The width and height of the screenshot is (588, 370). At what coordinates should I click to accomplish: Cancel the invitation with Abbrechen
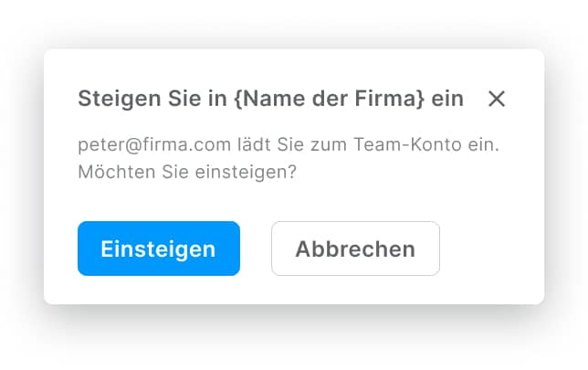click(355, 248)
